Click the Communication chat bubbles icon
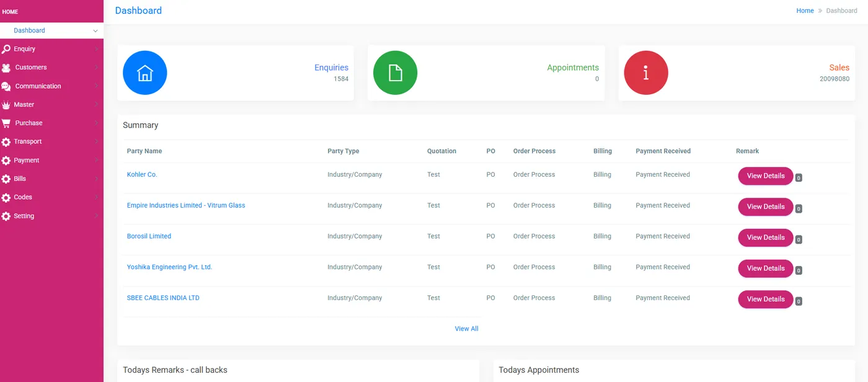Viewport: 868px width, 382px height. point(6,86)
